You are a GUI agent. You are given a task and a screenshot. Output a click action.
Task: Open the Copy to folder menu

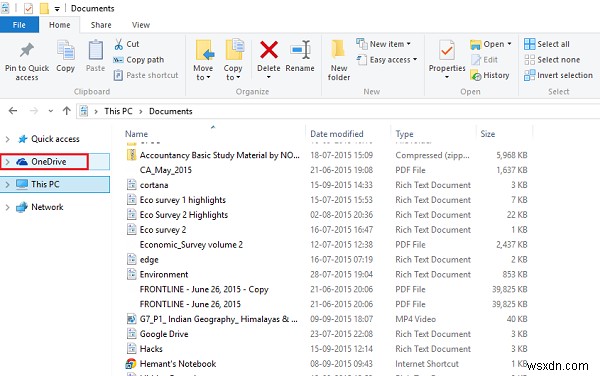coord(233,60)
